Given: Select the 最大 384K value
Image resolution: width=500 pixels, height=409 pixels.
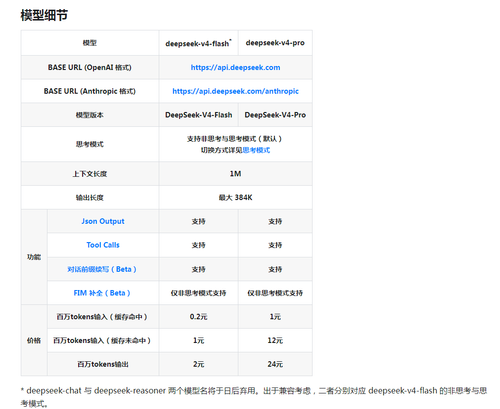Looking at the screenshot, I should pos(235,198).
